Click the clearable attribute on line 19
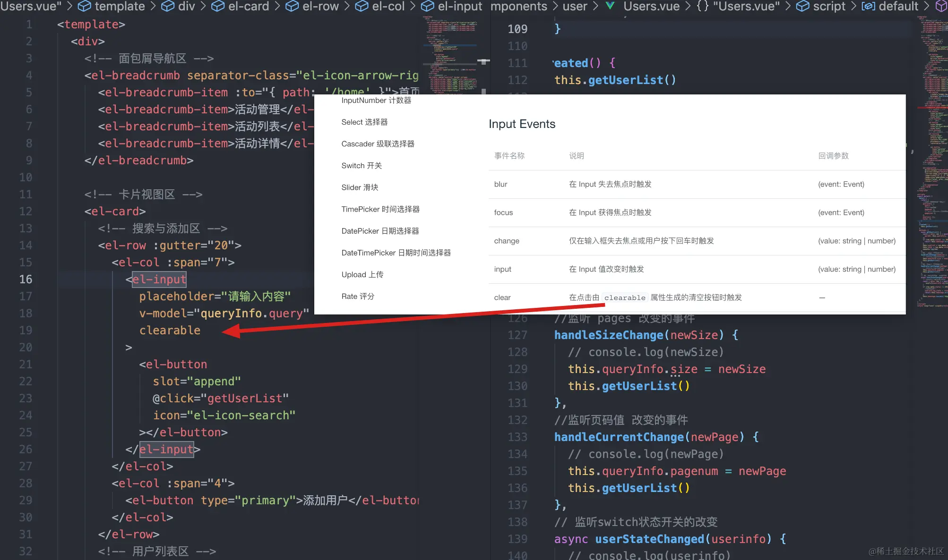The image size is (948, 560). [x=170, y=330]
